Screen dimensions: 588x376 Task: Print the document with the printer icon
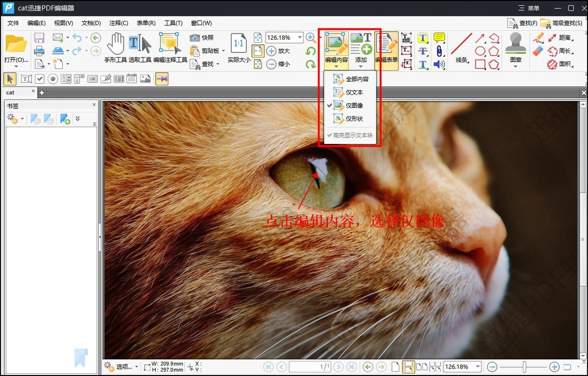39,50
